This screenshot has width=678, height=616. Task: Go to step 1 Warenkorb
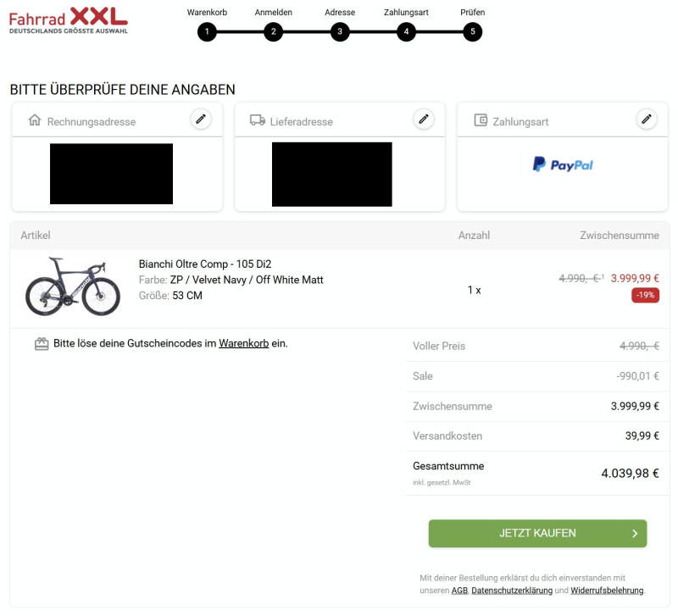[207, 31]
